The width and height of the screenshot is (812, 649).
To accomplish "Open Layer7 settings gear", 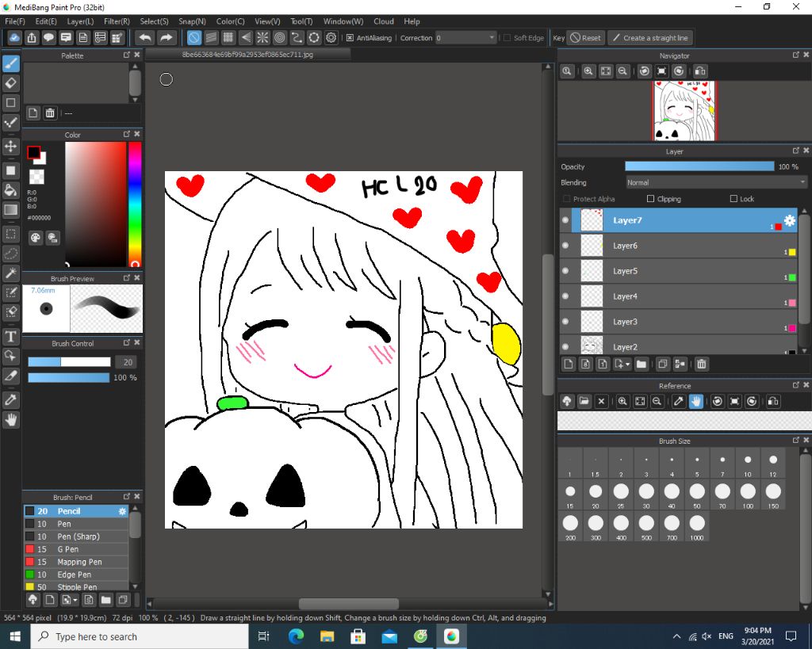I will point(789,220).
